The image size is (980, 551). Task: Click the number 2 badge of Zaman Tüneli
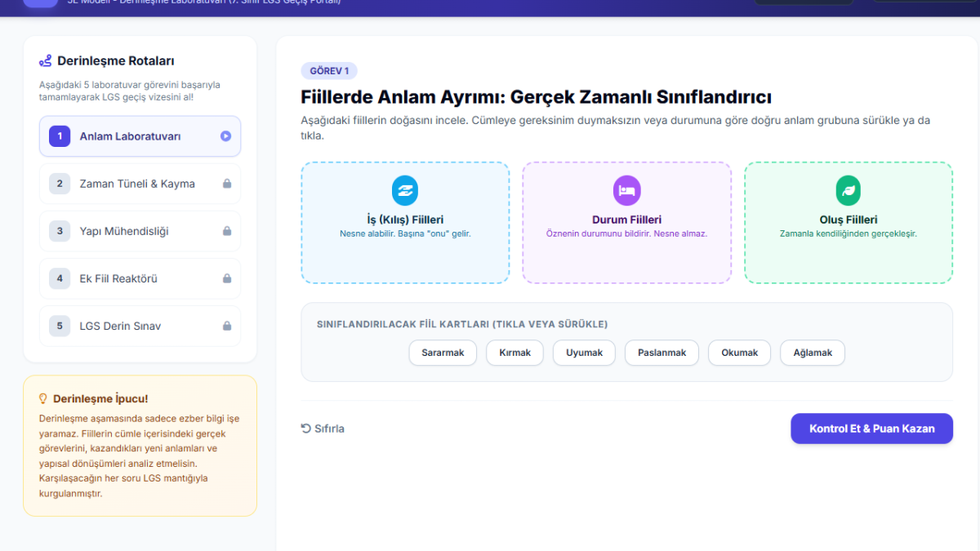pyautogui.click(x=60, y=184)
